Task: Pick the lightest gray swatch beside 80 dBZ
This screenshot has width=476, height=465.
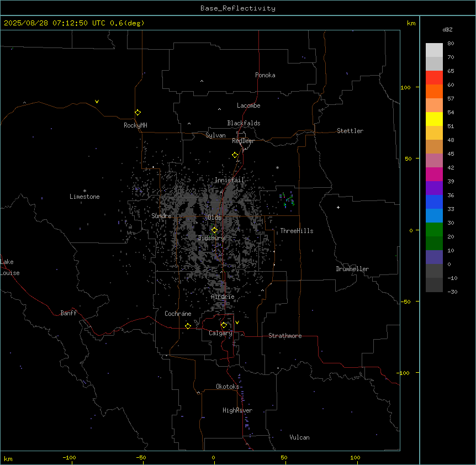Action: [x=434, y=50]
